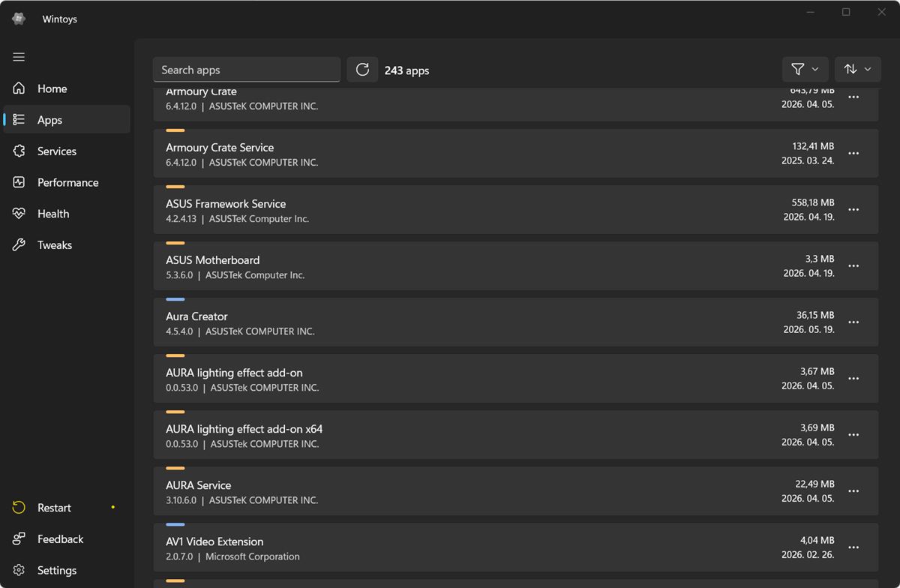Open more options for ASUS Motherboard
Viewport: 900px width, 588px height.
click(x=853, y=266)
